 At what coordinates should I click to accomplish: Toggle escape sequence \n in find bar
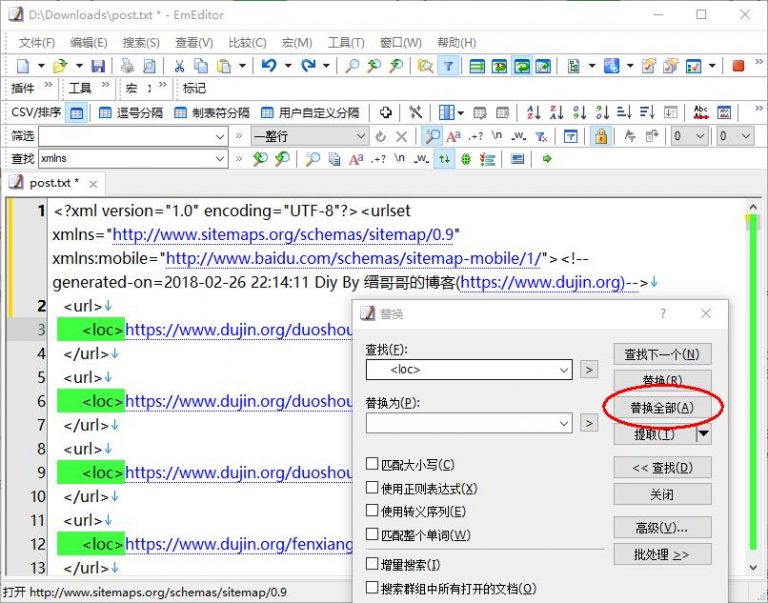coord(400,158)
